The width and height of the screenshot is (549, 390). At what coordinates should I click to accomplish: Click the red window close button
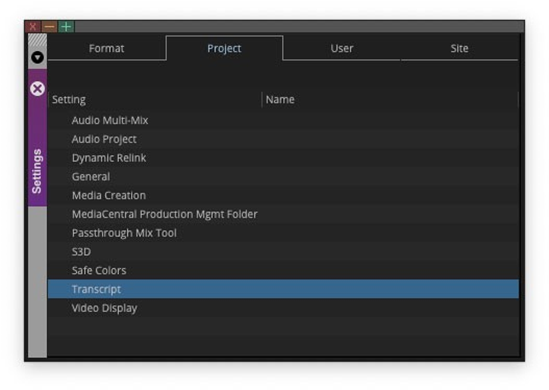tap(33, 27)
